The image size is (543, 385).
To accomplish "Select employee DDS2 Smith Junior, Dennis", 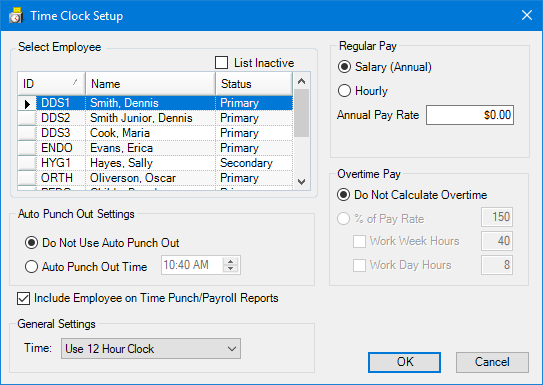I will click(x=155, y=118).
